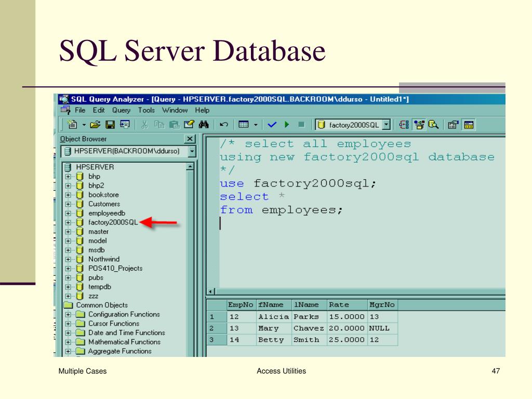This screenshot has height=399, width=532.
Task: Click the query editor scroll-left arrow
Action: pos(211,291)
